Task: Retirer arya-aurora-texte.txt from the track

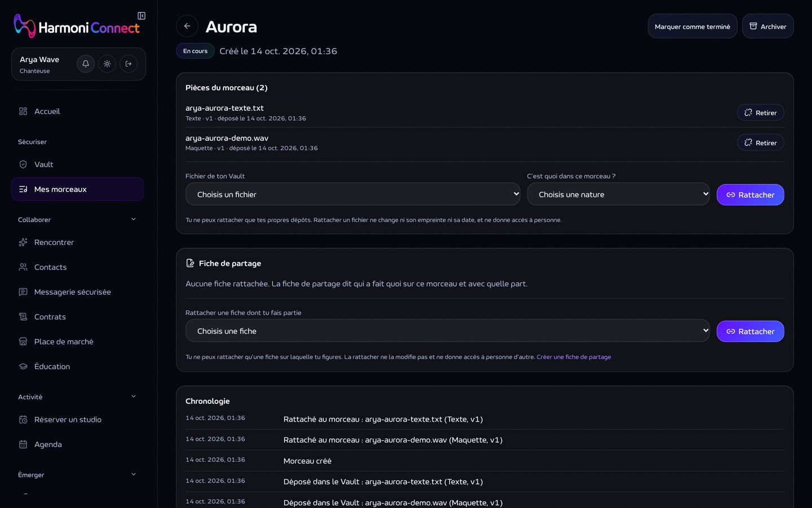Action: 760,112
